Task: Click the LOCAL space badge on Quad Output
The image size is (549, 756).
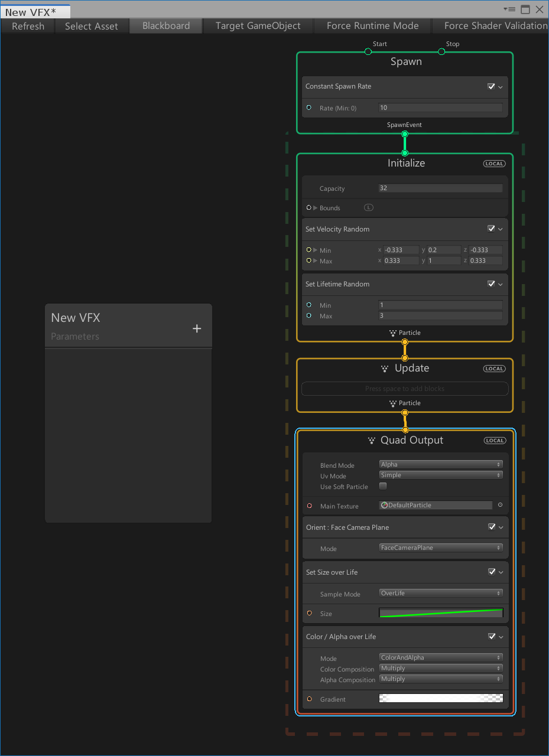Action: click(494, 441)
